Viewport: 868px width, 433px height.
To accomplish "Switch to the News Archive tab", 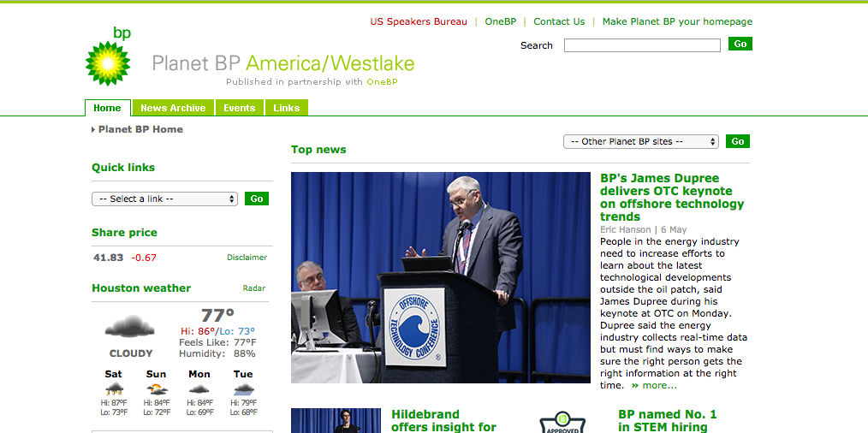I will [x=173, y=108].
